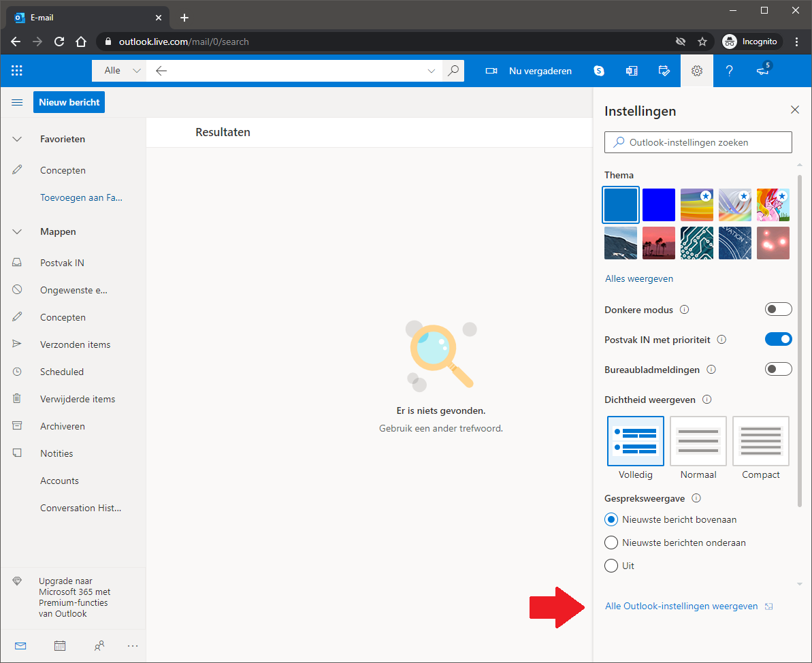Select the solid bright blue theme swatch
Screen dimensions: 812x663
tap(659, 205)
